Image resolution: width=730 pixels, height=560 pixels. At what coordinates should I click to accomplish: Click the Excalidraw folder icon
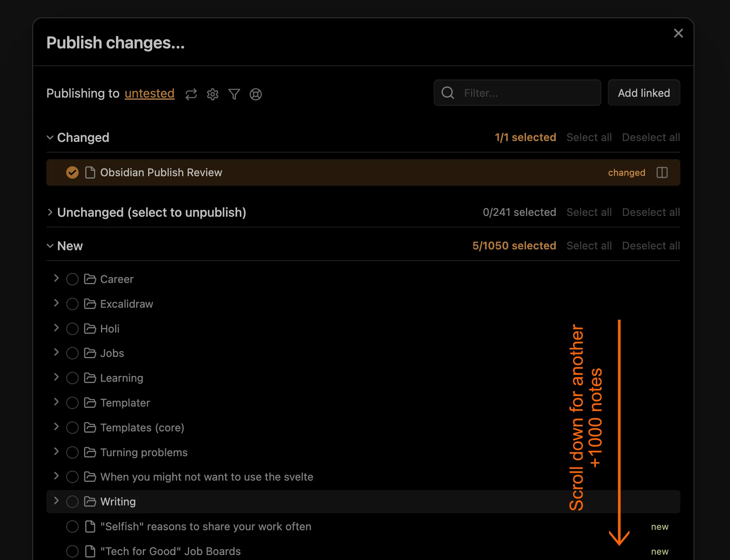pos(90,304)
